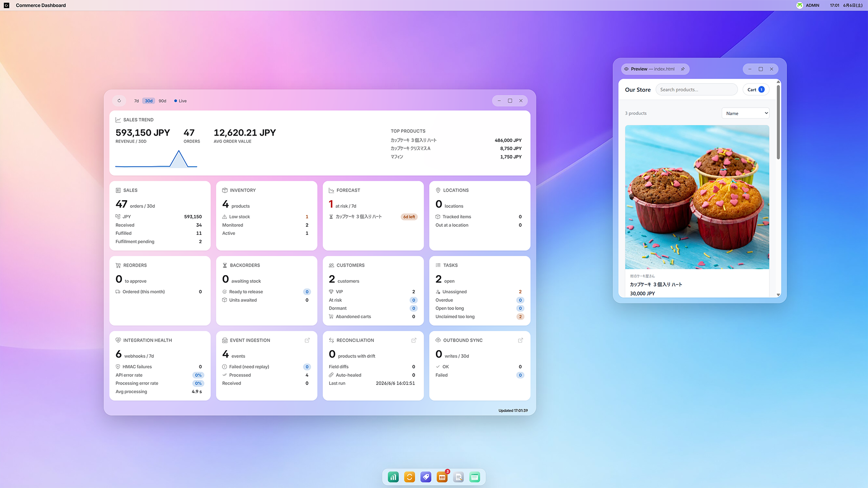This screenshot has height=488, width=868.
Task: Click the Integration Health heart icon
Action: pos(118,340)
